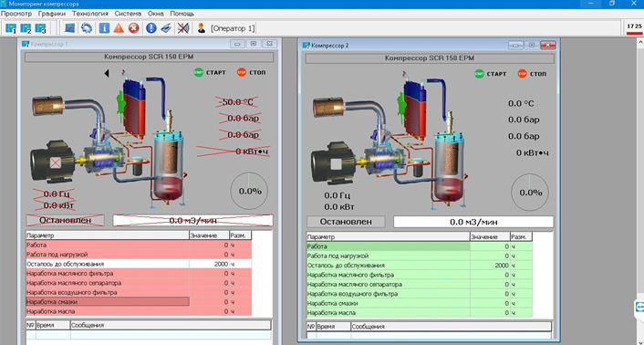Open the Окна menu
644x345 pixels.
click(x=156, y=14)
